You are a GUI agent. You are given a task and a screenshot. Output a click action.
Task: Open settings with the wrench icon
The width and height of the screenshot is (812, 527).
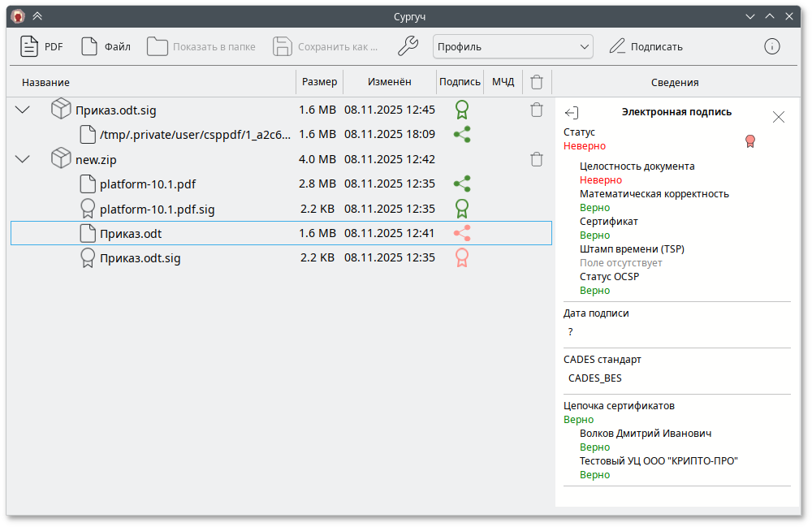[408, 46]
